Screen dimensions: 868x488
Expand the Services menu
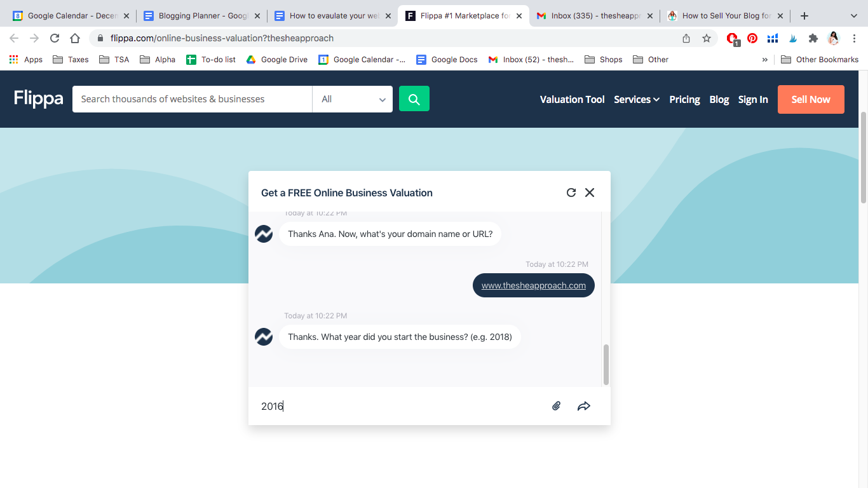click(637, 99)
